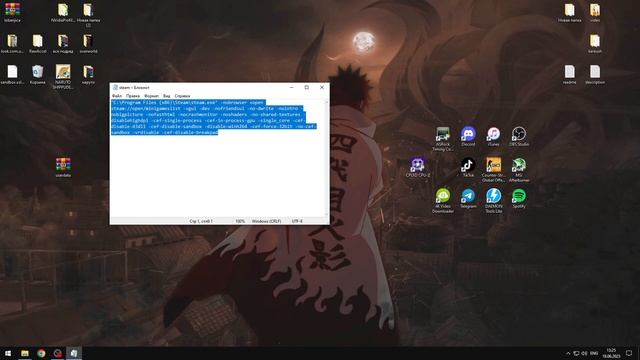The height and width of the screenshot is (360, 640).
Task: Show hidden system tray icons
Action: pyautogui.click(x=568, y=353)
